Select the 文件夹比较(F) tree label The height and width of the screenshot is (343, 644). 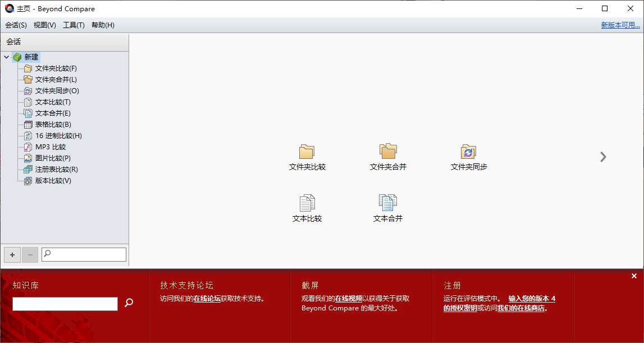coord(56,68)
